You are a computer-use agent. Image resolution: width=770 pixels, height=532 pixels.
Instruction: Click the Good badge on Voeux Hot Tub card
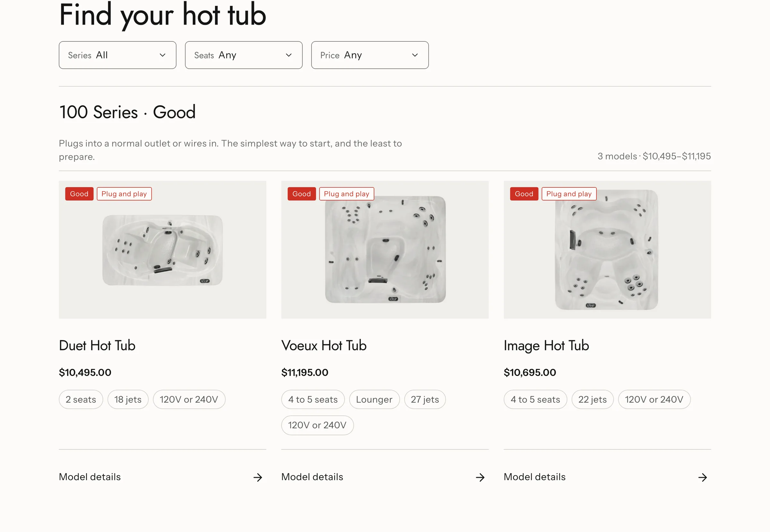click(x=302, y=194)
